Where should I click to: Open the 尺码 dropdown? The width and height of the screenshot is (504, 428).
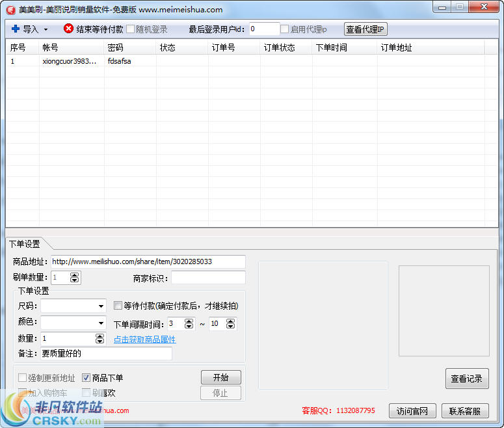point(101,306)
